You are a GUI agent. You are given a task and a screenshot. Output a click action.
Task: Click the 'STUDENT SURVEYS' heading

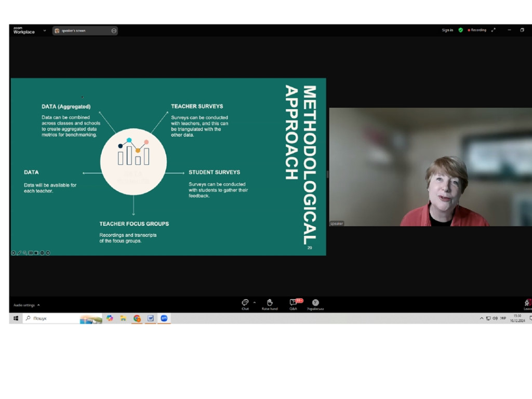[x=214, y=172]
